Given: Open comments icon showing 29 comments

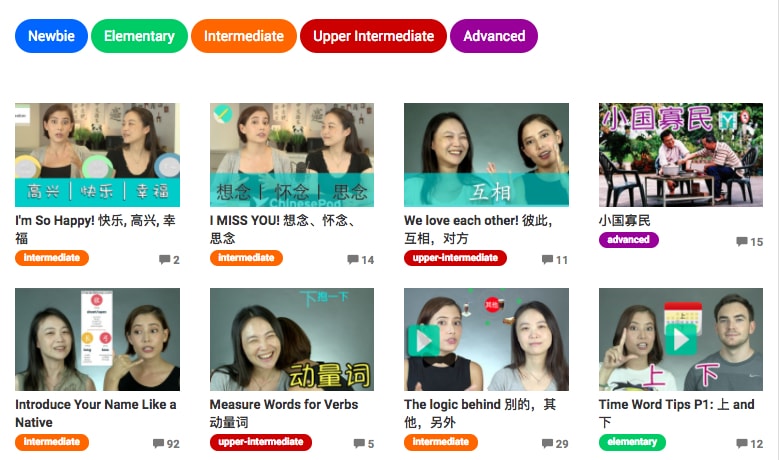Looking at the screenshot, I should tap(547, 443).
